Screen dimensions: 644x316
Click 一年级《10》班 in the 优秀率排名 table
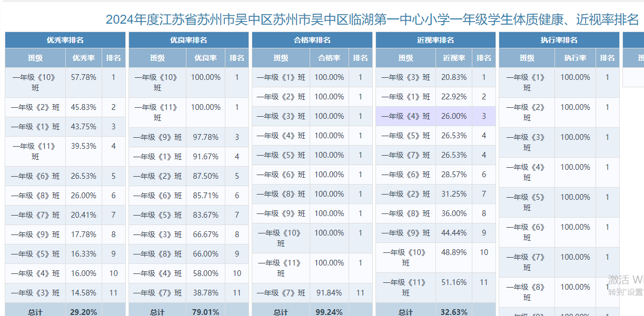35,83
